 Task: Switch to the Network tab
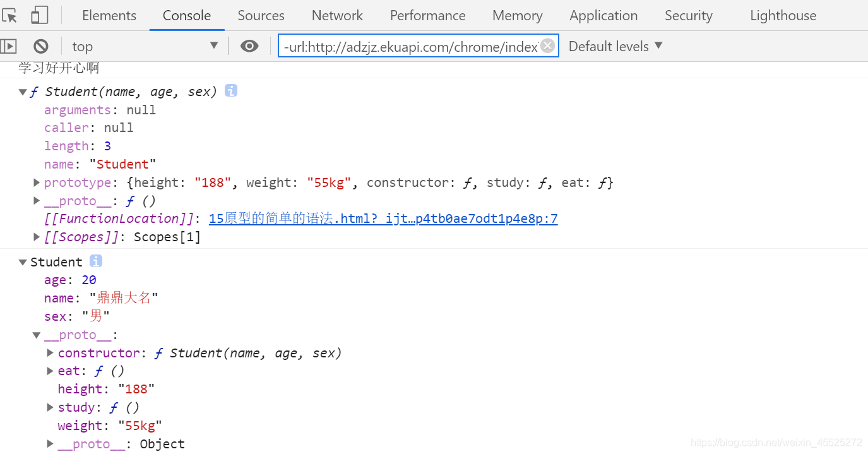tap(336, 15)
